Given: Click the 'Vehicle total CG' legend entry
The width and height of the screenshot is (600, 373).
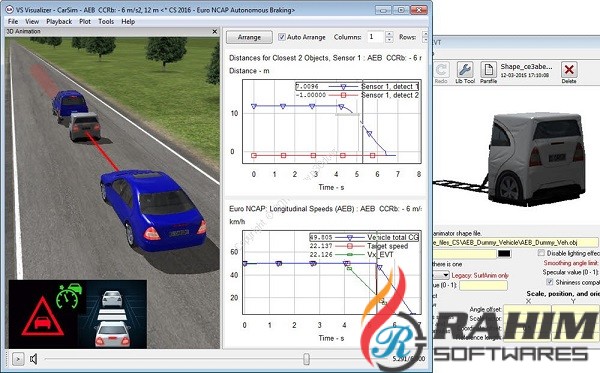Looking at the screenshot, I should [x=393, y=237].
